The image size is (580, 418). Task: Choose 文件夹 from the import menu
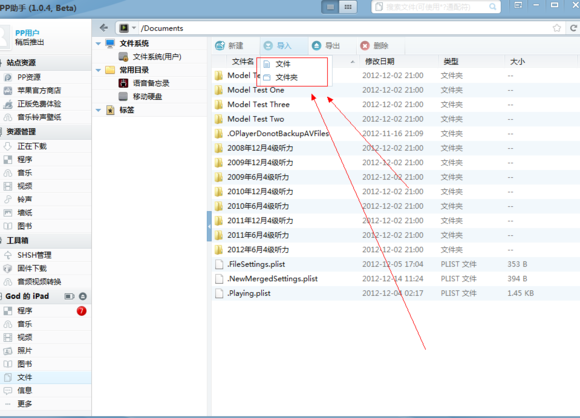(286, 77)
